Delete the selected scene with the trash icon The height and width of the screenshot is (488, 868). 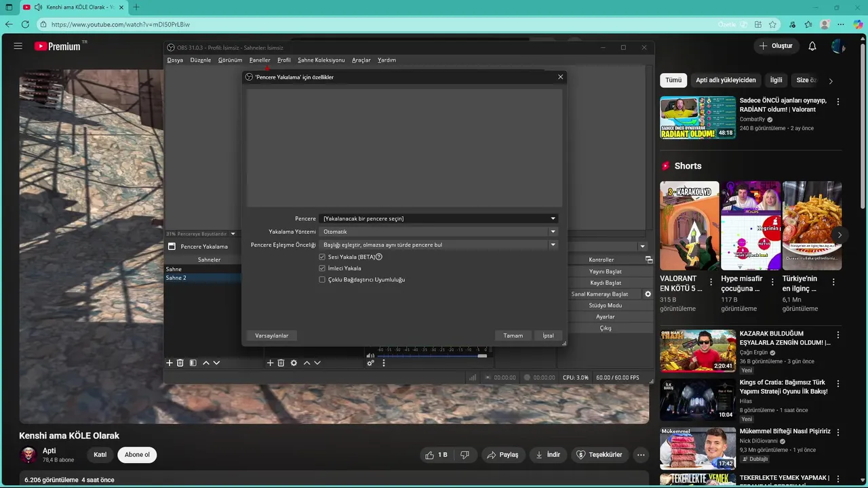tap(180, 363)
